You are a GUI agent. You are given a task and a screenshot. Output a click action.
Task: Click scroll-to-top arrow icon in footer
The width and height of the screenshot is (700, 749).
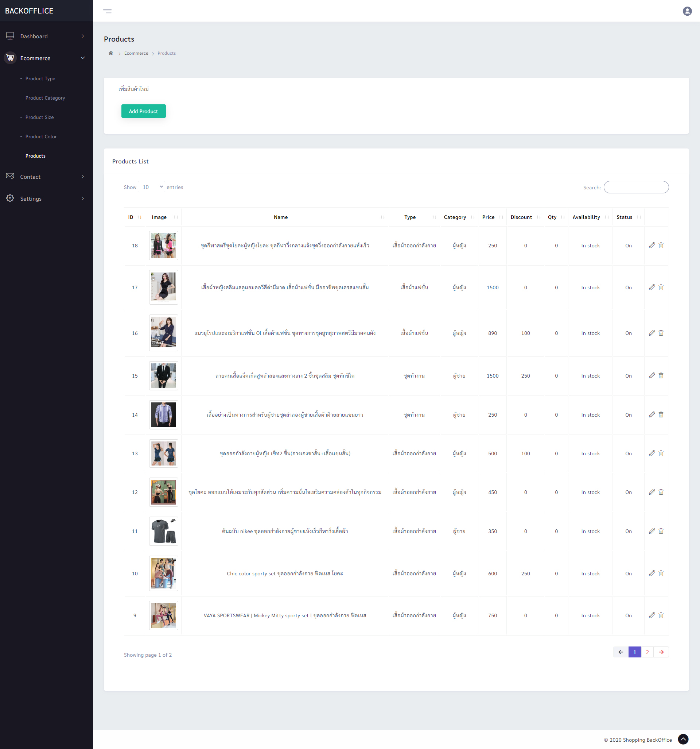tap(683, 739)
